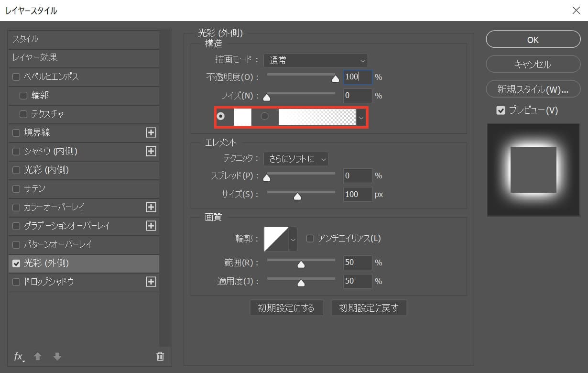Click the 不透明度 slider handle

[x=336, y=79]
